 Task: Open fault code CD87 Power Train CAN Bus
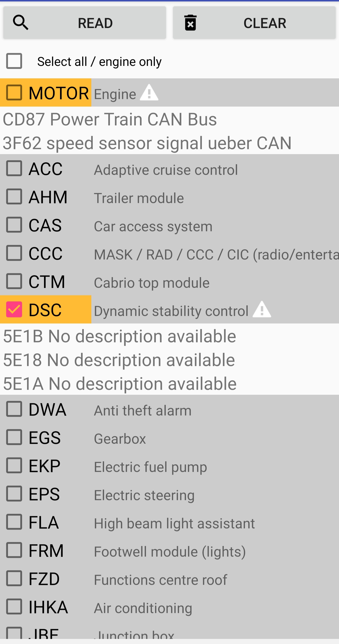pyautogui.click(x=109, y=119)
